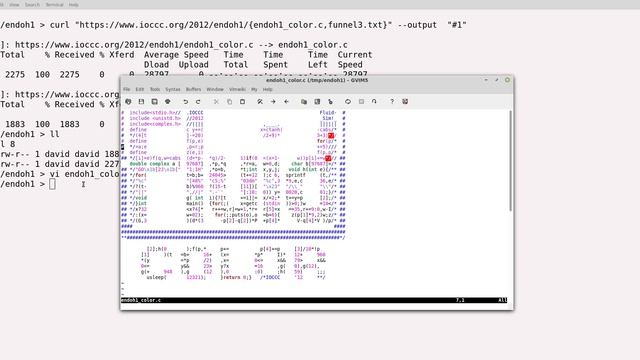Click the Save All icon in GVim toolbar

[x=154, y=102]
